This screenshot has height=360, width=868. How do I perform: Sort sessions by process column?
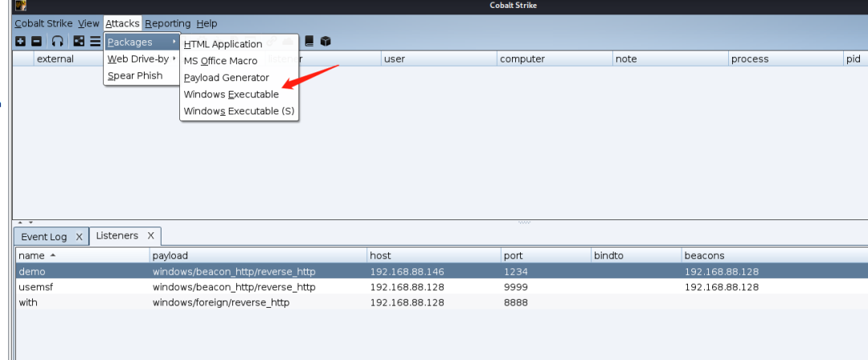click(x=786, y=59)
